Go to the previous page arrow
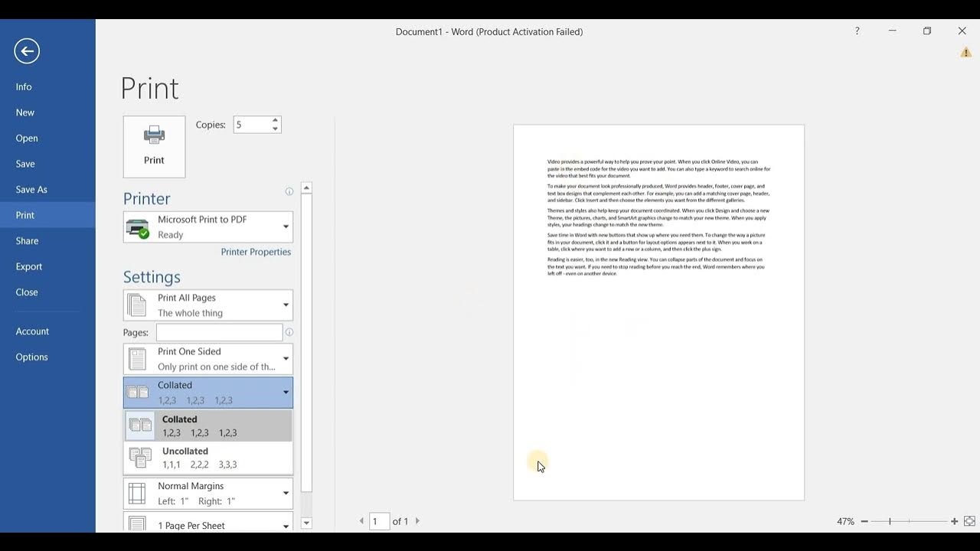This screenshot has width=980, height=551. [362, 521]
